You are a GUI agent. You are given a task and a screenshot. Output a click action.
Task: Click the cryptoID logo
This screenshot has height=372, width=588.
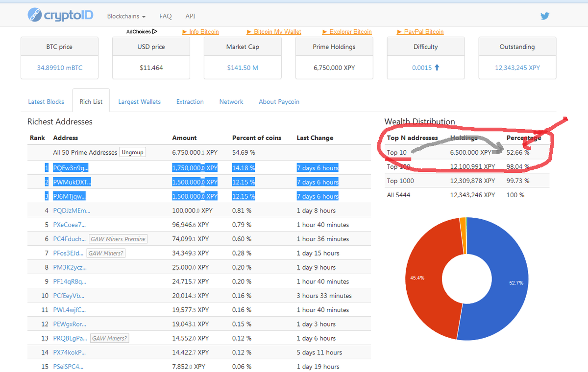[60, 15]
